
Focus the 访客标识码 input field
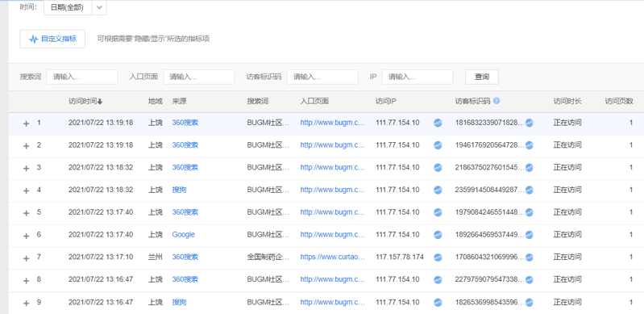click(x=322, y=77)
